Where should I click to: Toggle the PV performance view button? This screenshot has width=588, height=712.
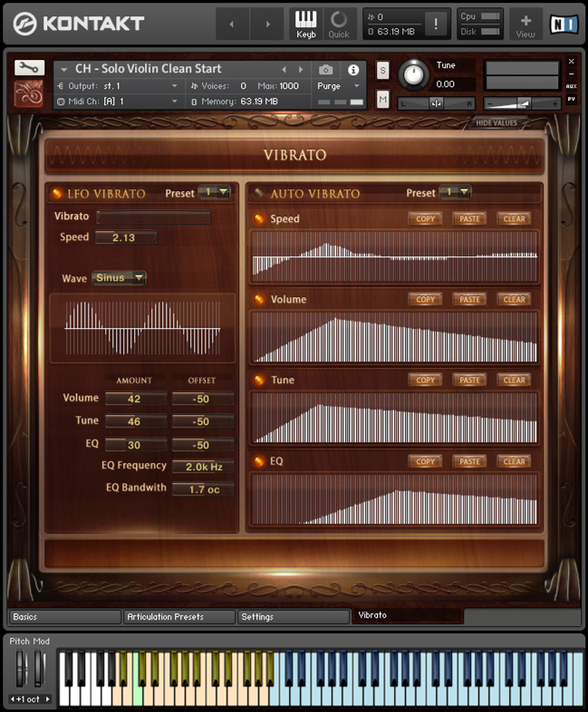[x=571, y=99]
